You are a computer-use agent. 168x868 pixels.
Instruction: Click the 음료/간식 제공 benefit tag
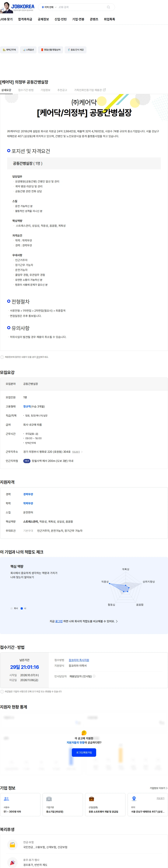pyautogui.click(x=76, y=50)
